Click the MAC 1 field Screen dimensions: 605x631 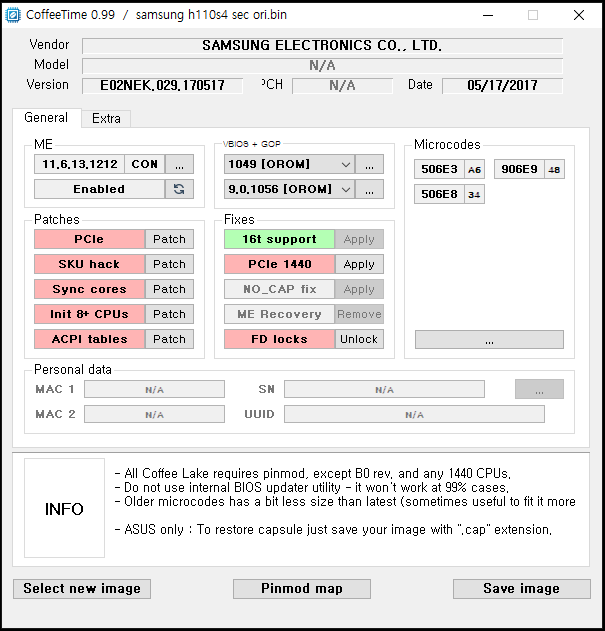coord(155,390)
